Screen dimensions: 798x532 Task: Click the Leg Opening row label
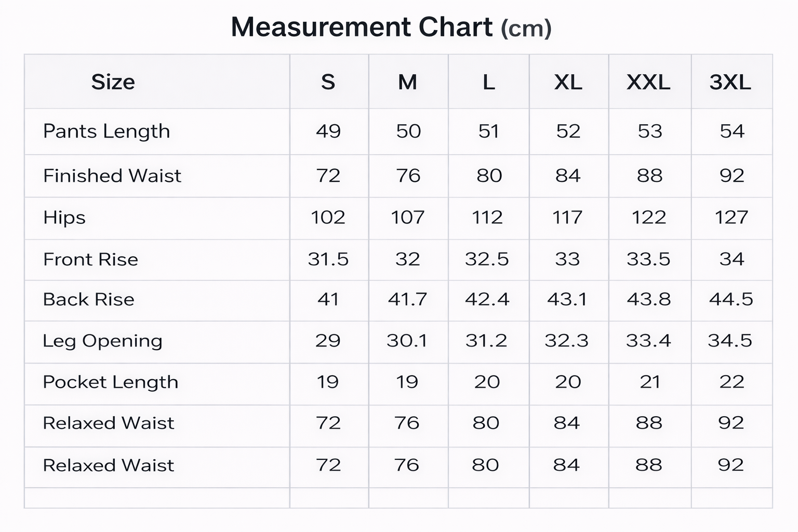point(102,341)
